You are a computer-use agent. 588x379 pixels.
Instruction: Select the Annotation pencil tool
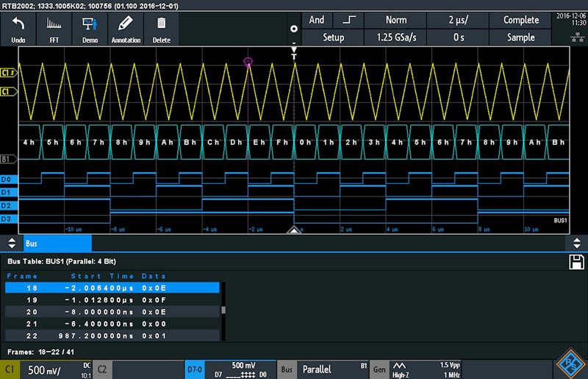[x=126, y=24]
